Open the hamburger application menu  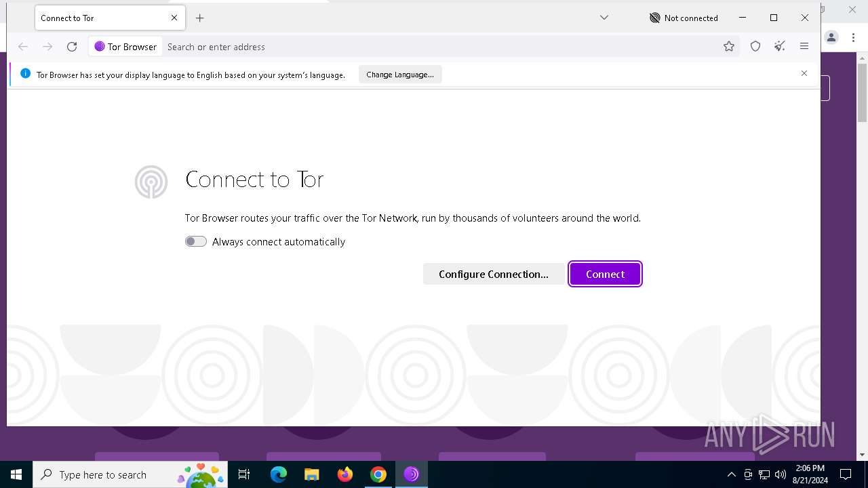point(804,47)
